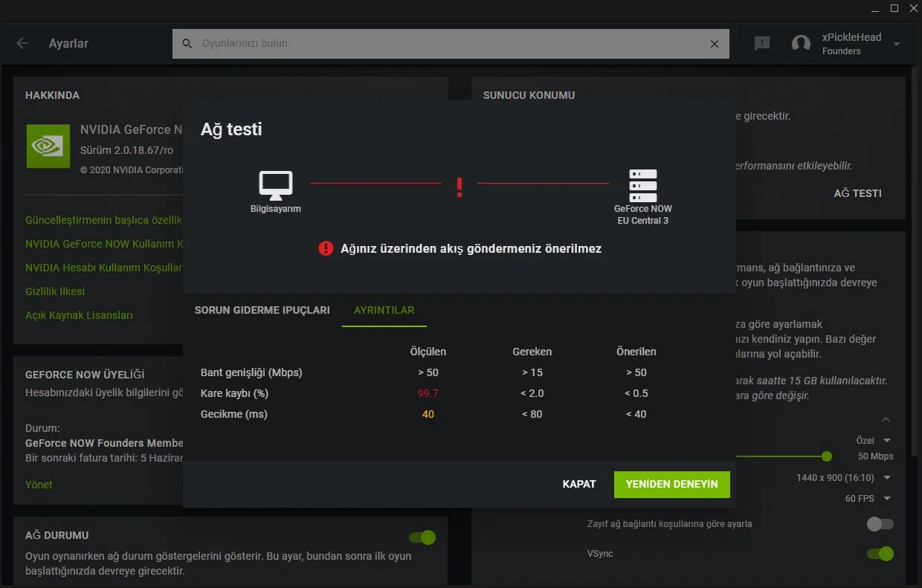
Task: Select the Ayrıntılar tab
Action: coord(384,310)
